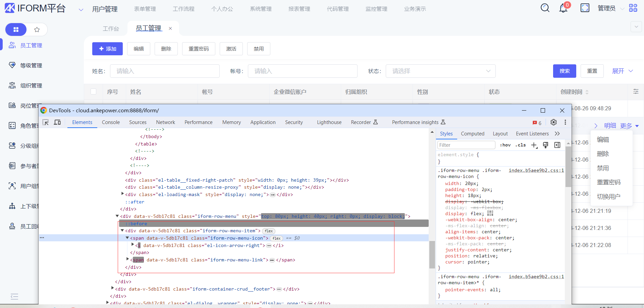Click the 添加 add button

107,49
